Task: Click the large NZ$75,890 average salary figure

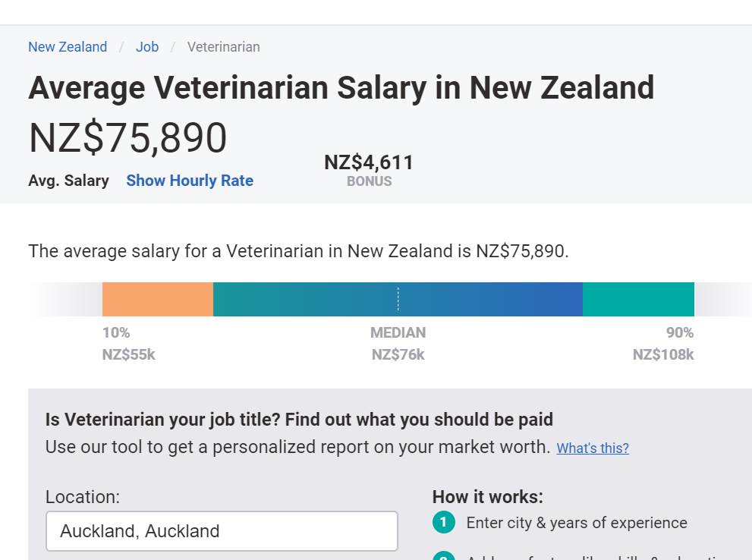Action: [128, 138]
